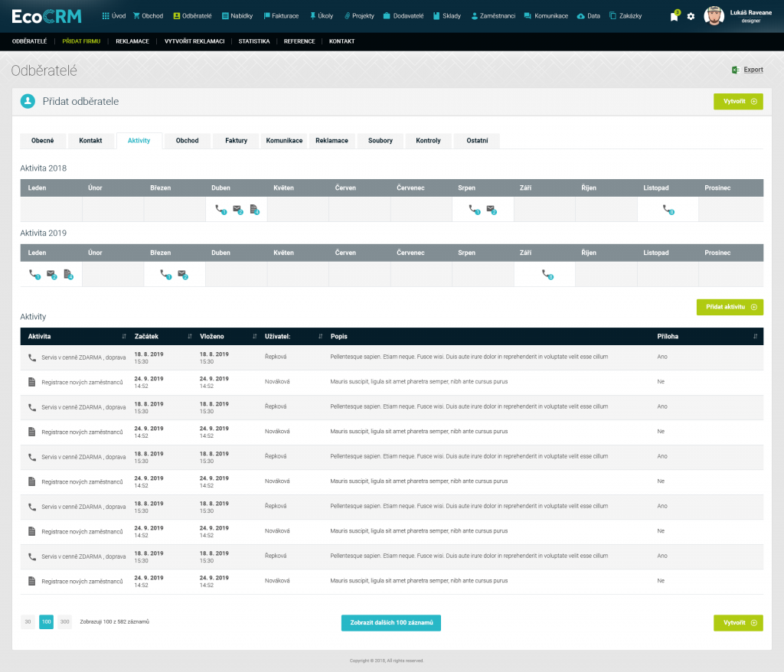784x672 pixels.
Task: Click the document icon in Leden 2019
Action: 67,274
